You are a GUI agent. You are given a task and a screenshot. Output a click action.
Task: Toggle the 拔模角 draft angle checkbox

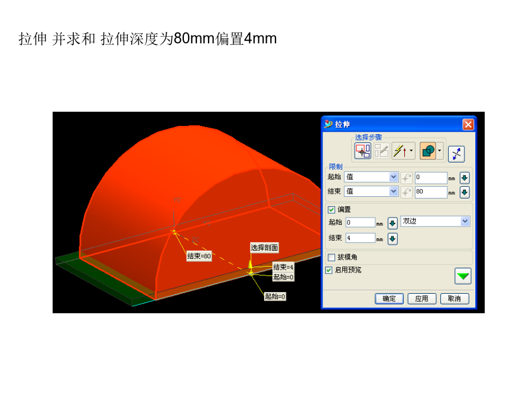332,258
